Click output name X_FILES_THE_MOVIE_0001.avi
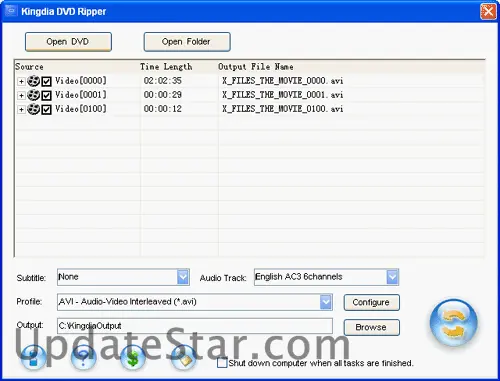The width and height of the screenshot is (500, 381). click(283, 95)
